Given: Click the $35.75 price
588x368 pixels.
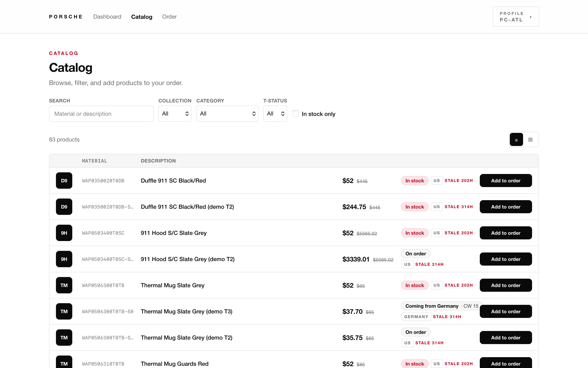Looking at the screenshot, I should pyautogui.click(x=352, y=338).
